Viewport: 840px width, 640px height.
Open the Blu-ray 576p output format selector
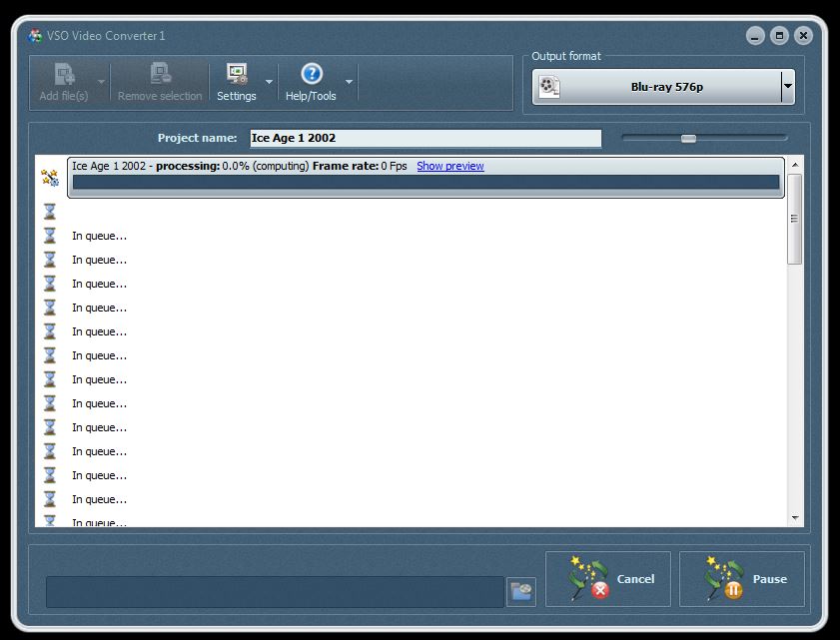point(663,87)
